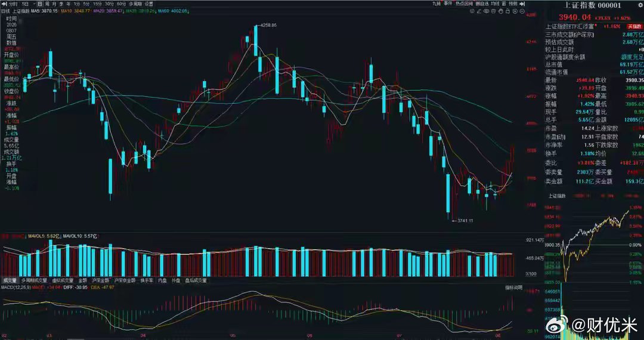The width and height of the screenshot is (644, 340).
Task: Click the zoom-out minus circle icon
Action: [522, 11]
